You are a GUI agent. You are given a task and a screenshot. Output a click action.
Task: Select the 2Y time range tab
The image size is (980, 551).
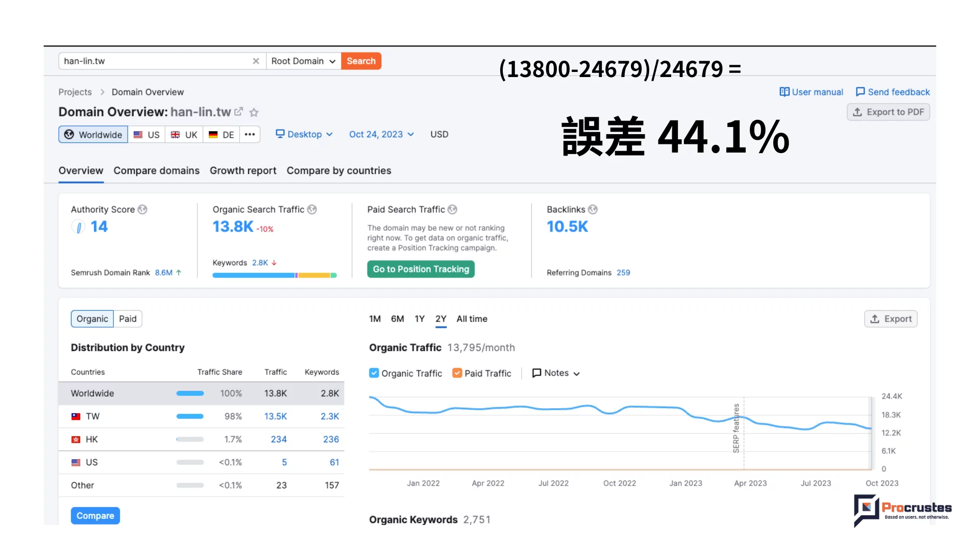coord(440,318)
